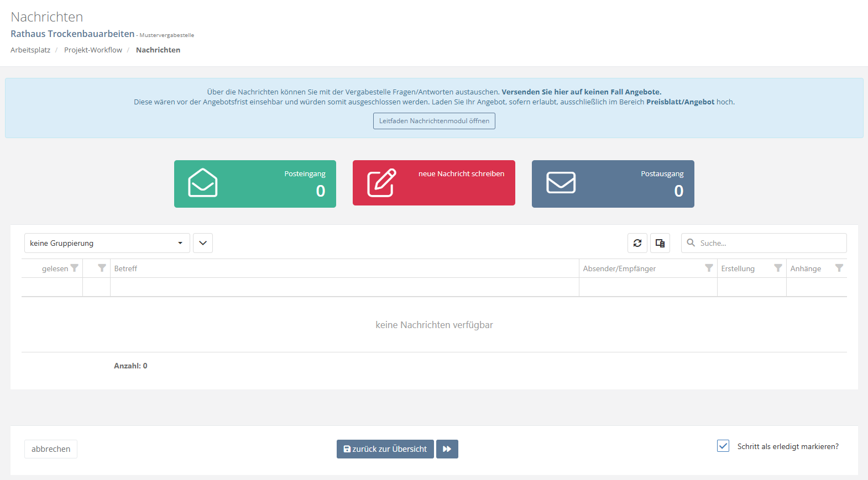Focus the Suche search field
This screenshot has width=868, height=480.
(x=770, y=243)
